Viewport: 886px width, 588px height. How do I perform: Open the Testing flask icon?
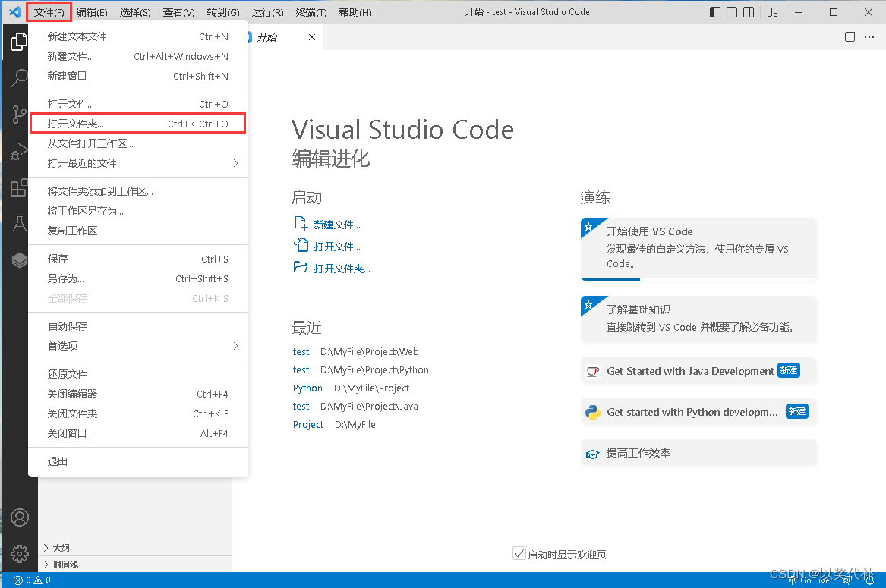click(19, 225)
